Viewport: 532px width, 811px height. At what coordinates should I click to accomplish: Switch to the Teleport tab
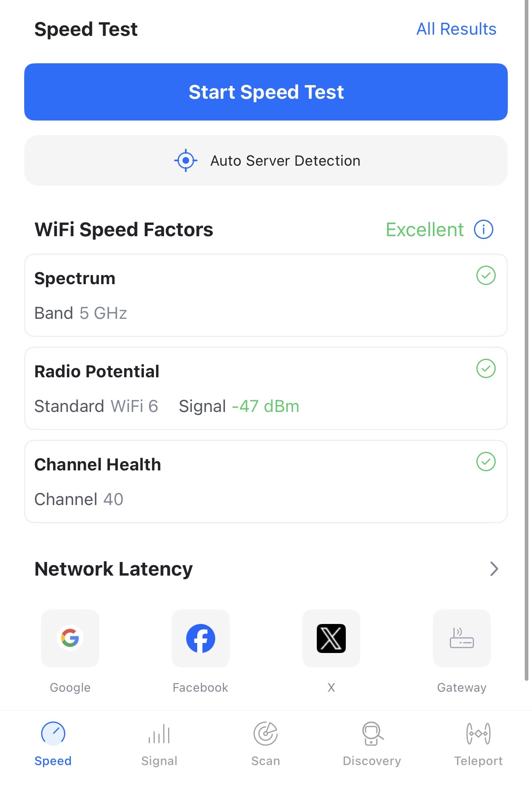[x=478, y=744]
